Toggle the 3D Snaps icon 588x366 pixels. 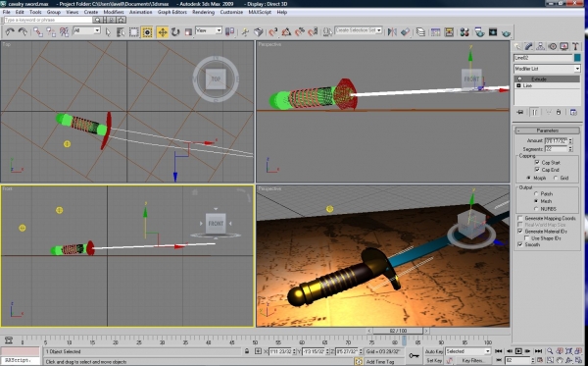(273, 32)
